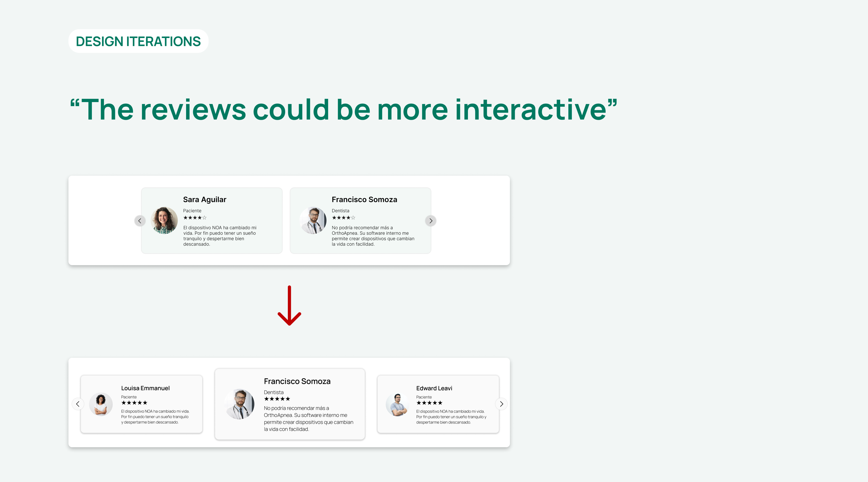Screen dimensions: 868x482
Task: Click previous arrow in bottom review carousel
Action: [78, 404]
